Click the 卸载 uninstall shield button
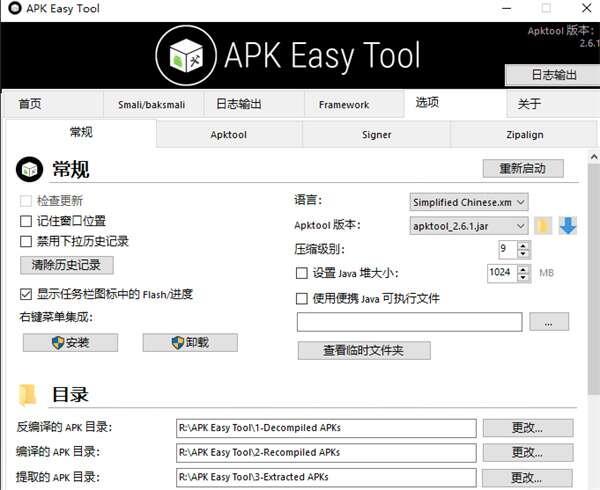600x490 pixels. tap(190, 343)
